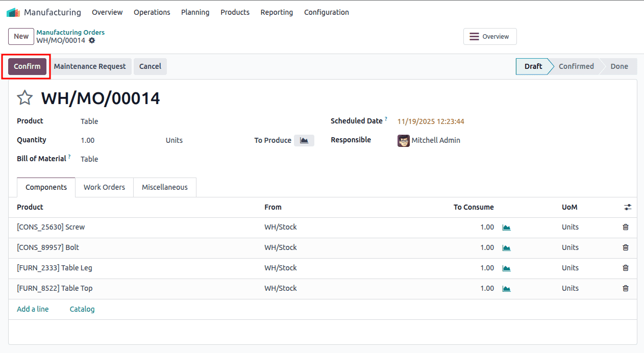Set the status to Done stage
Image resolution: width=644 pixels, height=353 pixels.
click(619, 66)
